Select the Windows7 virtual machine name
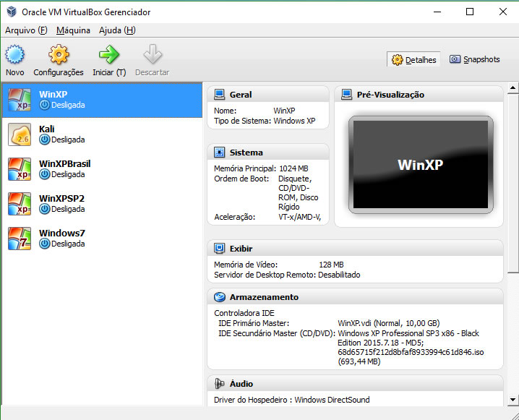Screen dimensions: 519x420 [62, 233]
